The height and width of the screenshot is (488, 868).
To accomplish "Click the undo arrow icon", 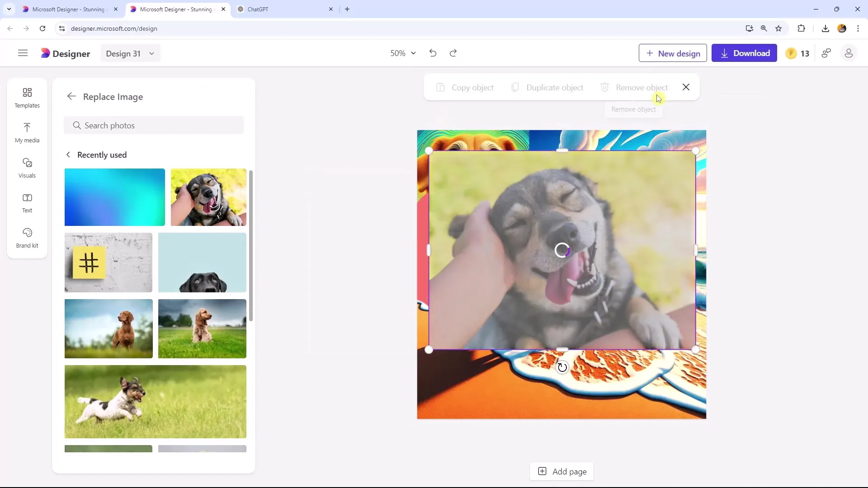I will 433,53.
